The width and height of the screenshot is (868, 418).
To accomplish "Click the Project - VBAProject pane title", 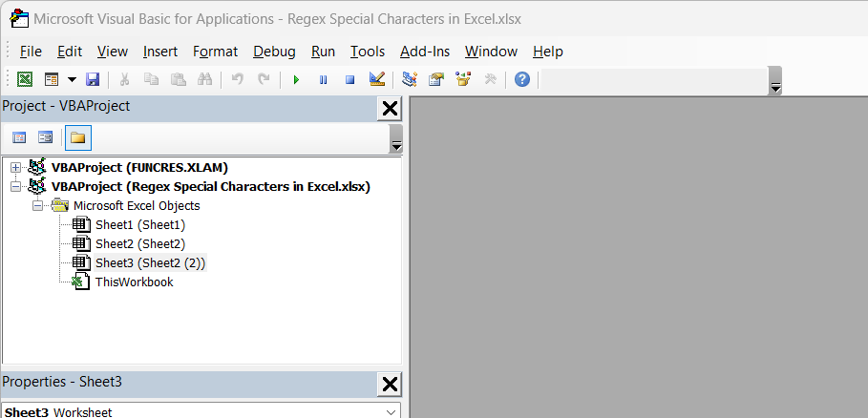I will [x=66, y=106].
